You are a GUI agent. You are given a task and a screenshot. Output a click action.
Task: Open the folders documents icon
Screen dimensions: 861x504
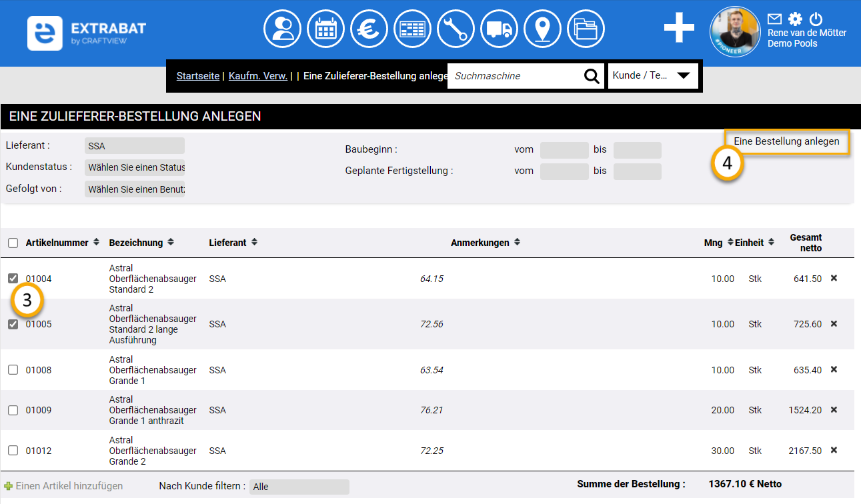coord(586,30)
